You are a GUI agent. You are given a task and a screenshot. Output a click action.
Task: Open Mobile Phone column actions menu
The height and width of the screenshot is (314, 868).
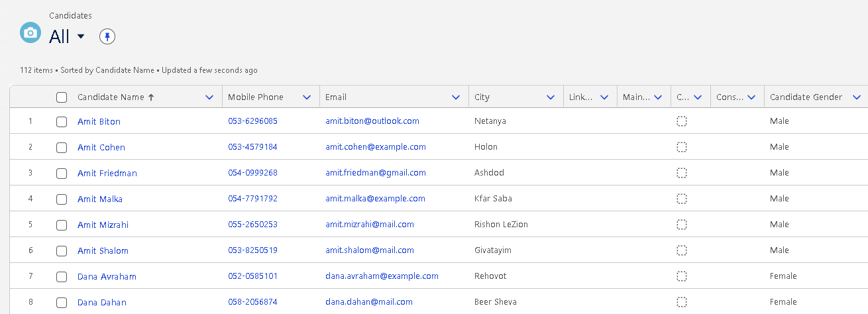[307, 97]
